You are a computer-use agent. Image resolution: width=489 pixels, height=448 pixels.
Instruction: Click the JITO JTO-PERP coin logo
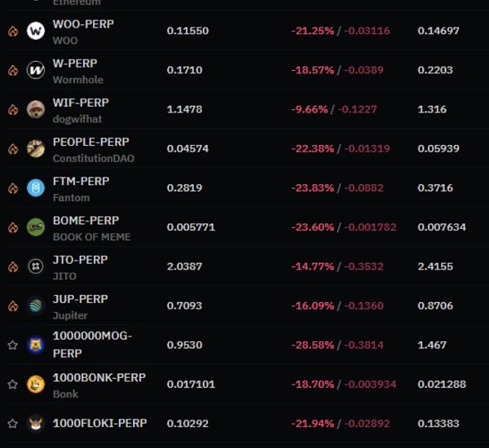pyautogui.click(x=36, y=266)
